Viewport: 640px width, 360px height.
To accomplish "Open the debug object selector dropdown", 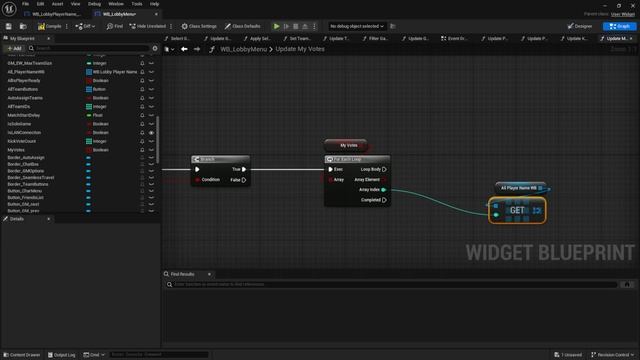I will coord(357,26).
